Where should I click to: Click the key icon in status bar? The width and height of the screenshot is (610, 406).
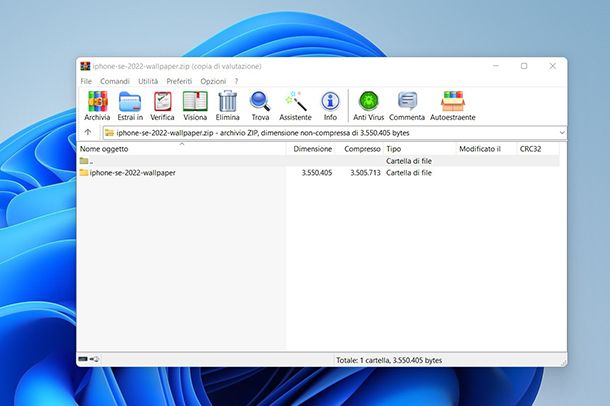(x=95, y=359)
